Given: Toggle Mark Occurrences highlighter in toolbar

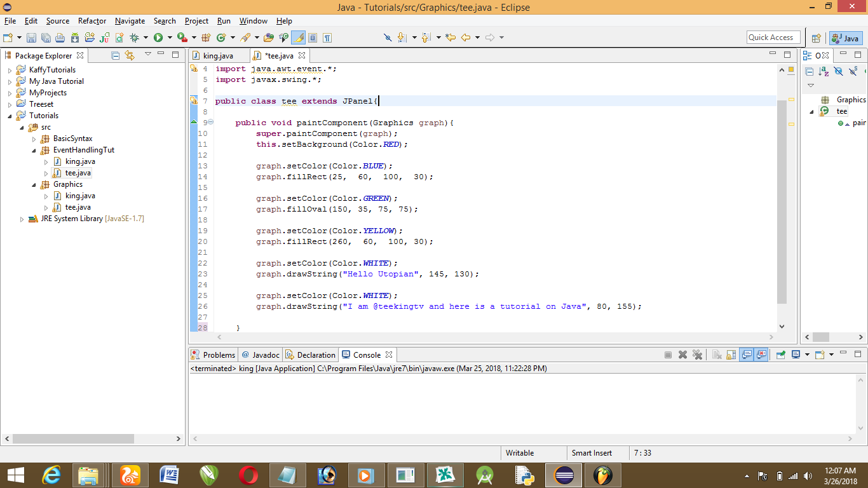Looking at the screenshot, I should (x=297, y=38).
